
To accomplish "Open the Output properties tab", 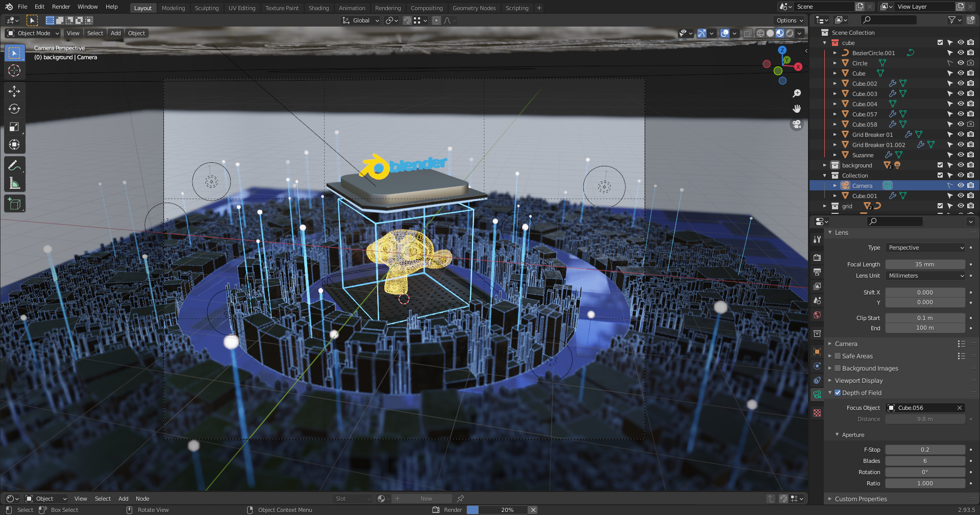I will pyautogui.click(x=817, y=272).
